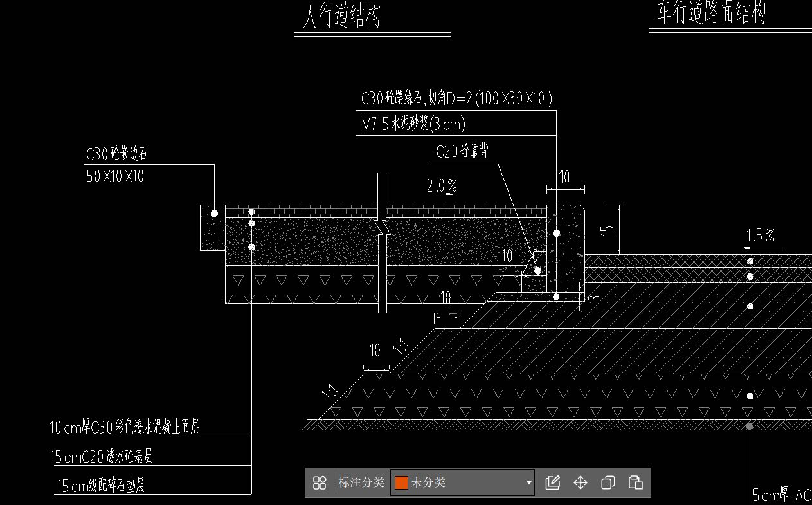The image size is (812, 505).
Task: Click the orange color swatch beside 未分类
Action: pos(402,482)
